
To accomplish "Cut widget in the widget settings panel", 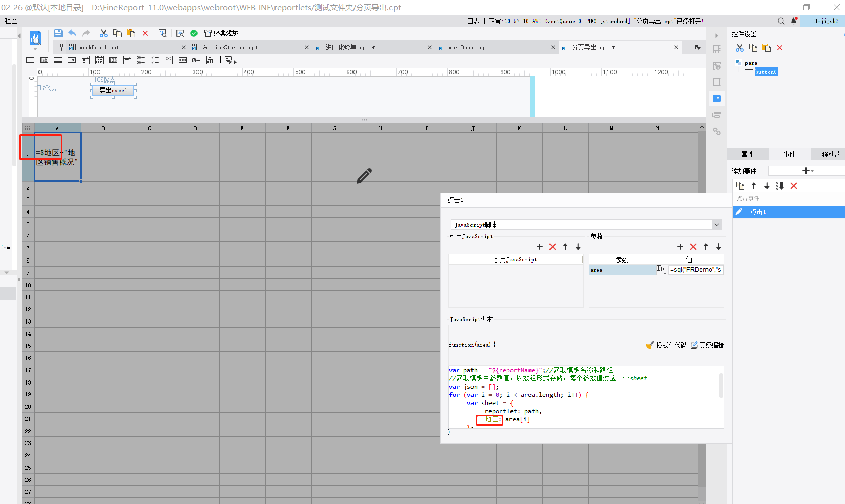I will coord(739,48).
